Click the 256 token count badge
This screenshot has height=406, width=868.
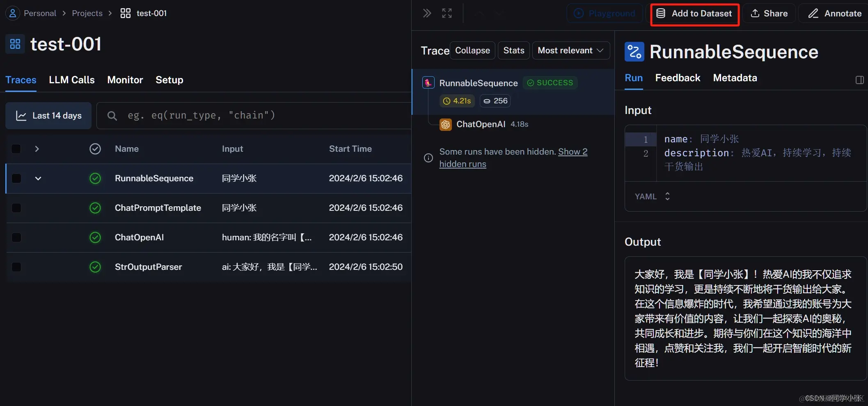[x=495, y=101]
